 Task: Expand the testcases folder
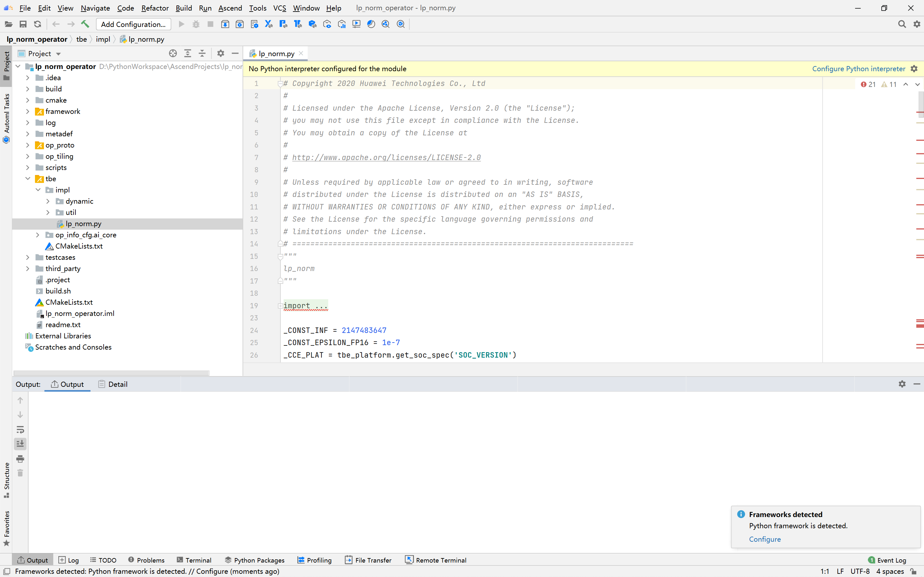coord(28,257)
